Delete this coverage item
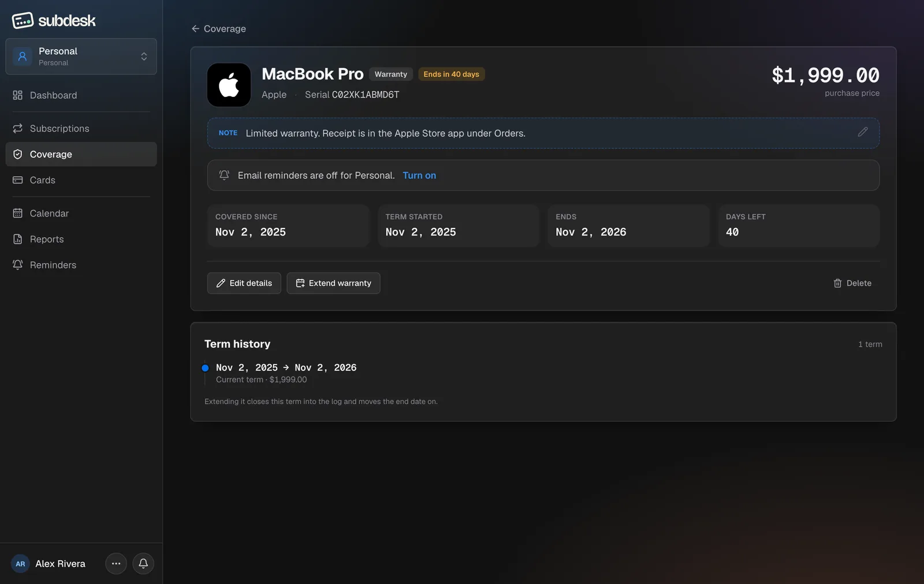The width and height of the screenshot is (924, 584). (x=852, y=283)
